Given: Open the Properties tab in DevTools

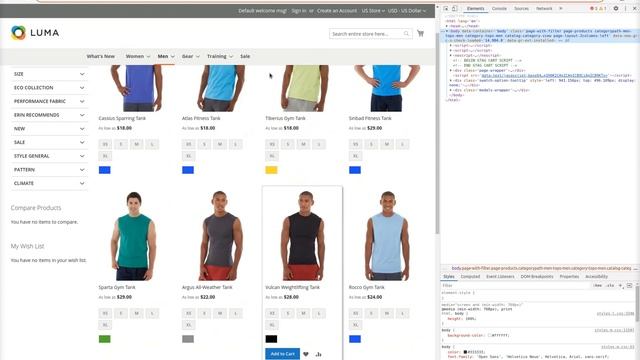Looking at the screenshot, I should click(569, 277).
